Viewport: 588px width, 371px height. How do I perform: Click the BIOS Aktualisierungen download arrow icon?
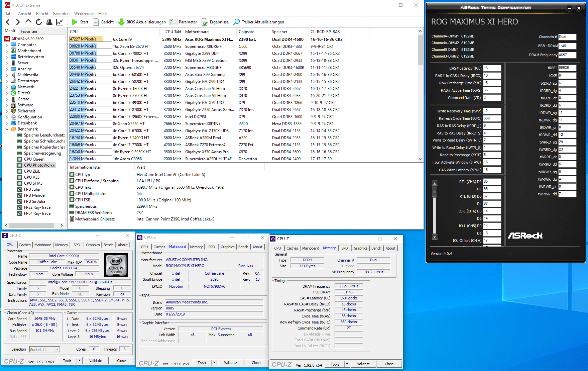(x=121, y=22)
